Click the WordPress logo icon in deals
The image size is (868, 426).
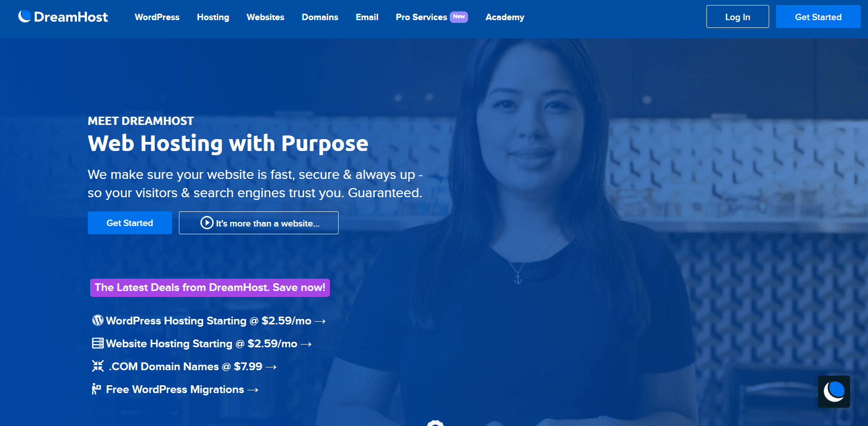[x=97, y=320]
